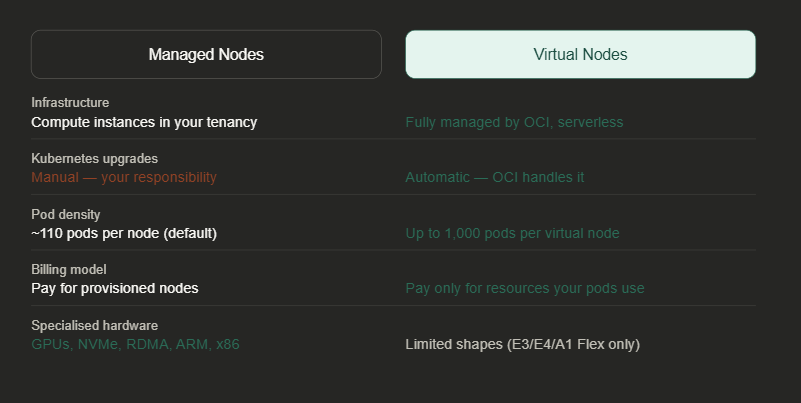Click 'Pay only for resources your pods use'
801x403 pixels.
click(525, 288)
